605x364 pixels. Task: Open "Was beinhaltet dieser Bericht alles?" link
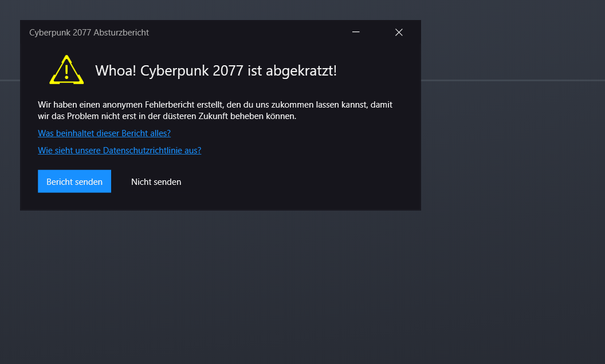[104, 133]
